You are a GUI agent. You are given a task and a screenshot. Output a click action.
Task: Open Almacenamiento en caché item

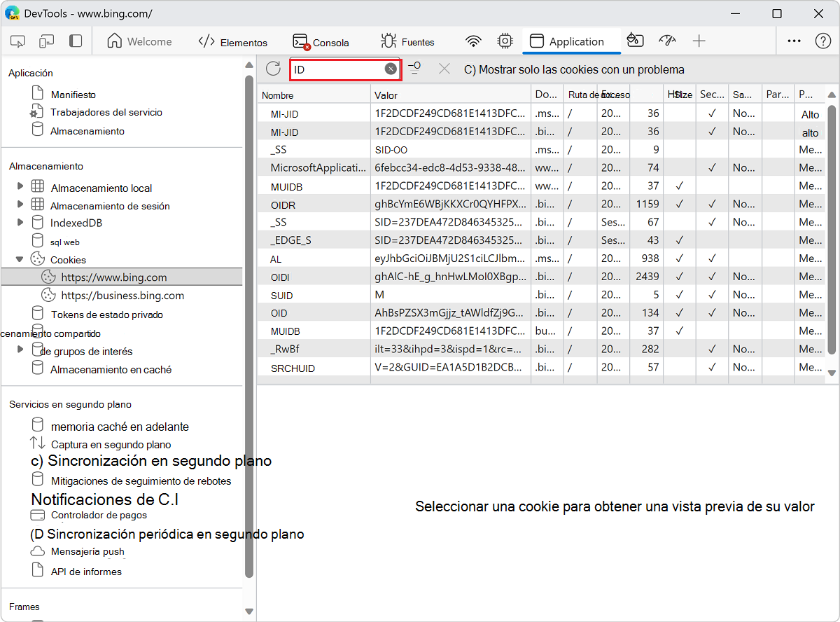tap(111, 369)
